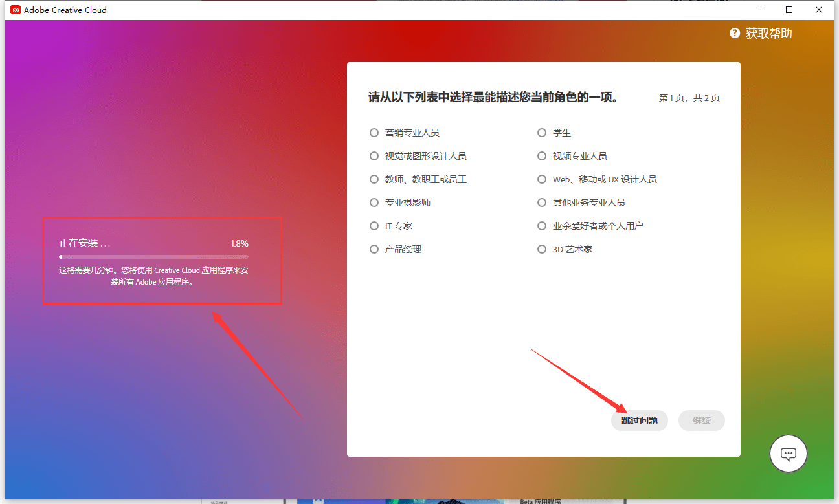Select the IT 专家 radio button

(374, 226)
